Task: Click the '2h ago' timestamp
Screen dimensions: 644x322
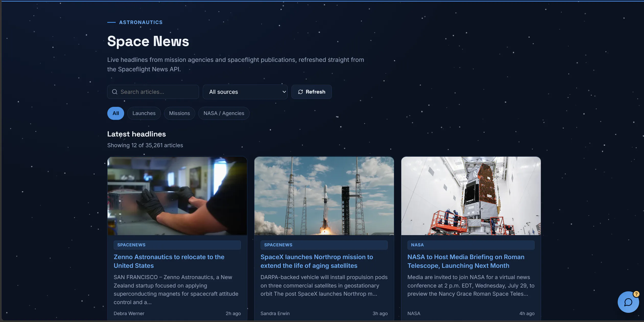Action: pyautogui.click(x=233, y=313)
